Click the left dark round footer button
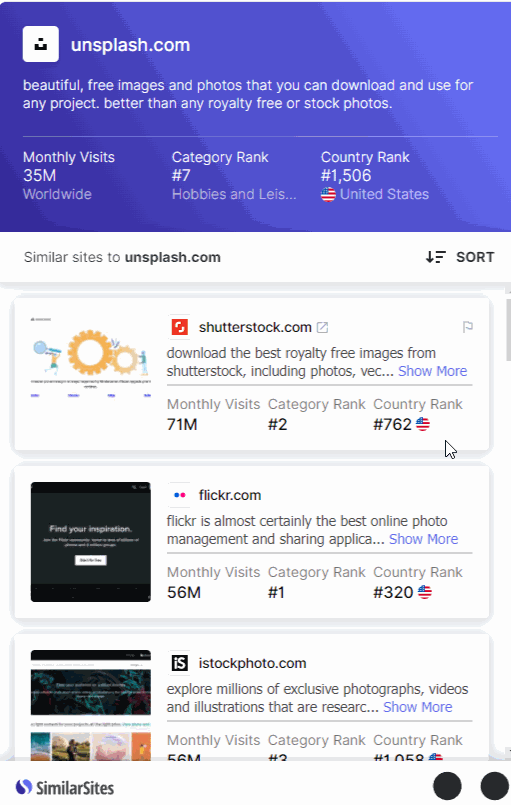Image resolution: width=511 pixels, height=805 pixels. pos(447,786)
